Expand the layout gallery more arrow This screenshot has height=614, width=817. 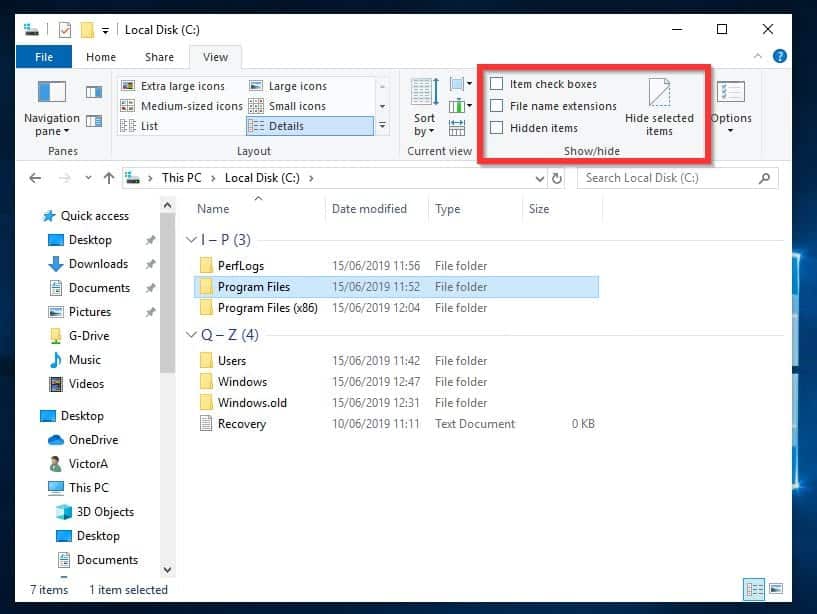pyautogui.click(x=382, y=126)
